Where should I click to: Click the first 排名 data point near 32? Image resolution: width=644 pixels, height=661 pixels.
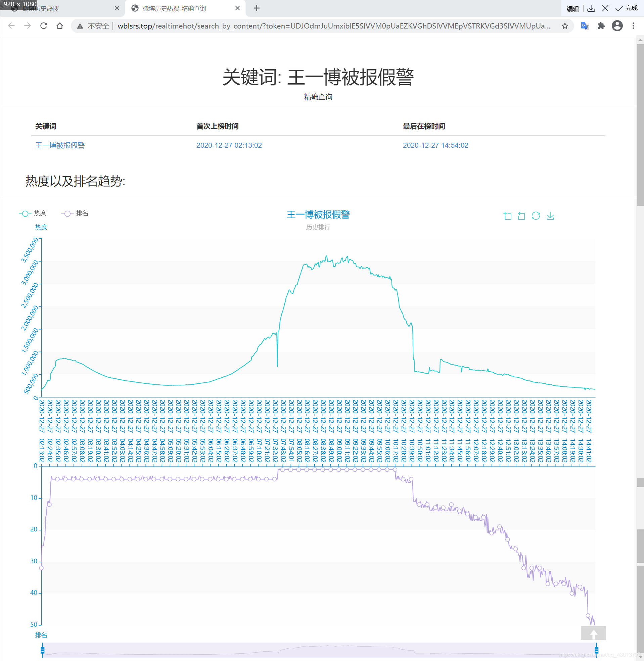point(41,568)
